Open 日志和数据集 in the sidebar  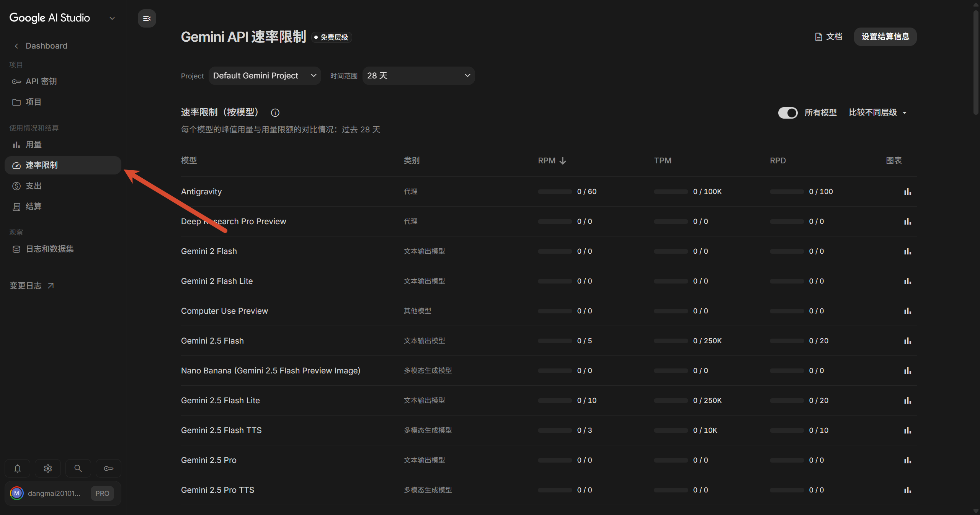[x=63, y=249]
